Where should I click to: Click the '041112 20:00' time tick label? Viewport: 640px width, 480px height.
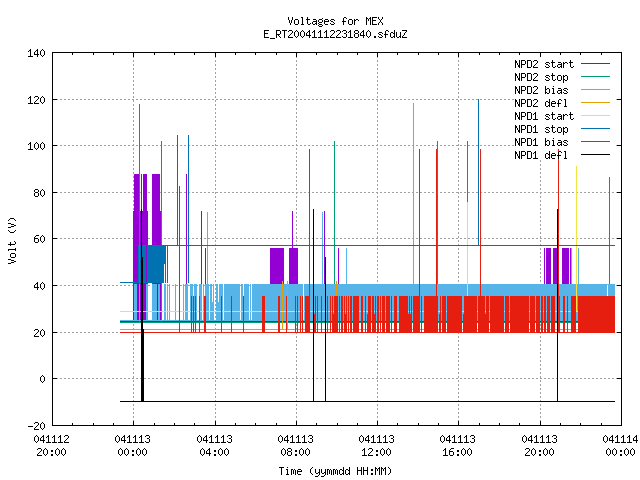click(51, 446)
